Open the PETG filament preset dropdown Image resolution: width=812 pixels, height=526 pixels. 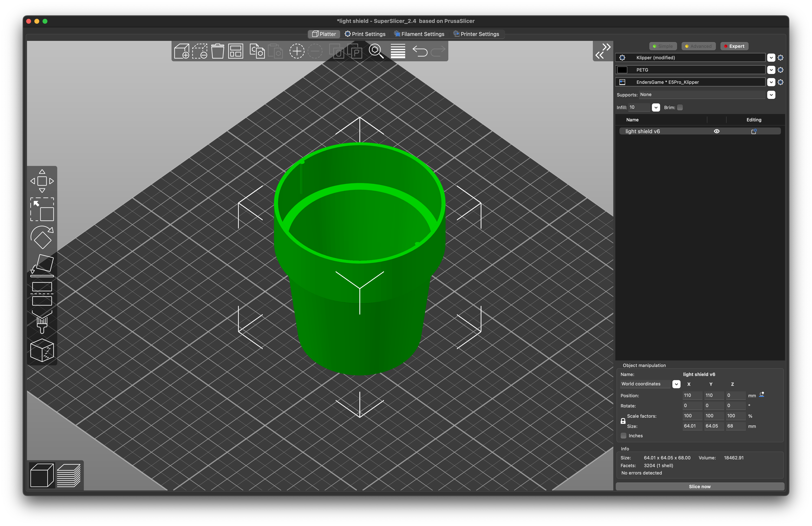coord(771,70)
